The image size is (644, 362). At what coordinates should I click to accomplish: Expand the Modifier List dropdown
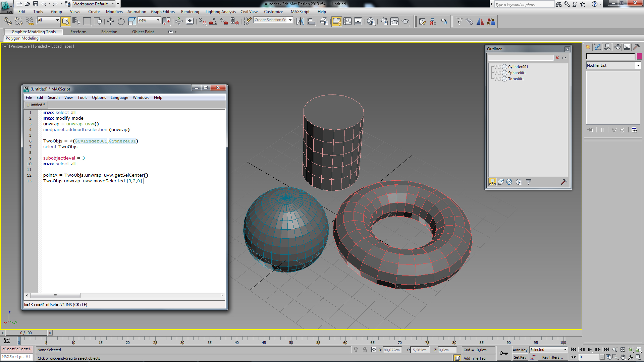(x=613, y=66)
